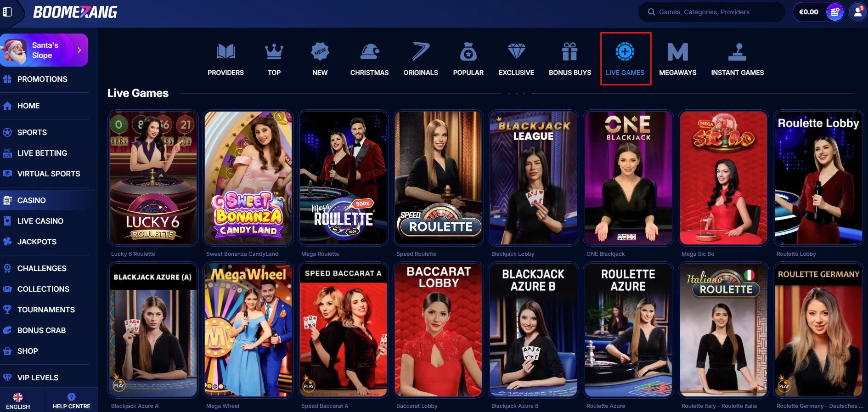Screen dimensions: 868x412
Task: Click the 'Roulette Italy - Roulette Italia' caption
Action: (719, 406)
